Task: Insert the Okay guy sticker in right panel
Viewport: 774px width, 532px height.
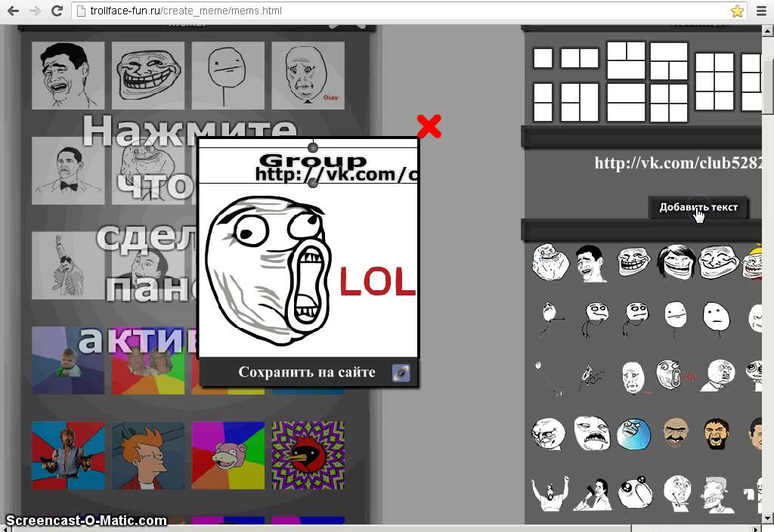Action: [x=633, y=378]
